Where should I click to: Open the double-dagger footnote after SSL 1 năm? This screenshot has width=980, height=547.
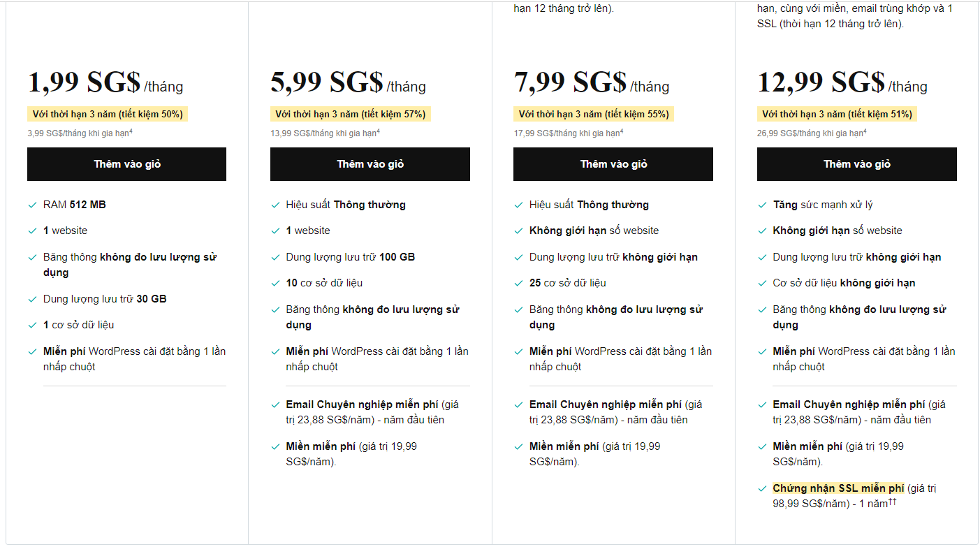click(x=892, y=502)
